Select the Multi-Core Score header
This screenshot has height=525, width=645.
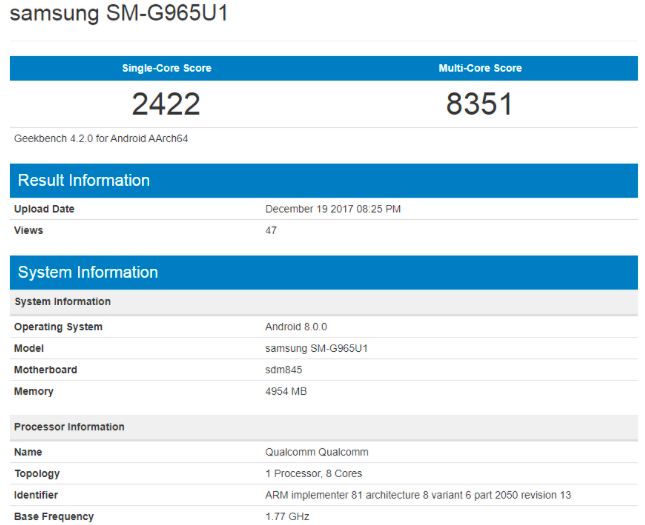[480, 68]
